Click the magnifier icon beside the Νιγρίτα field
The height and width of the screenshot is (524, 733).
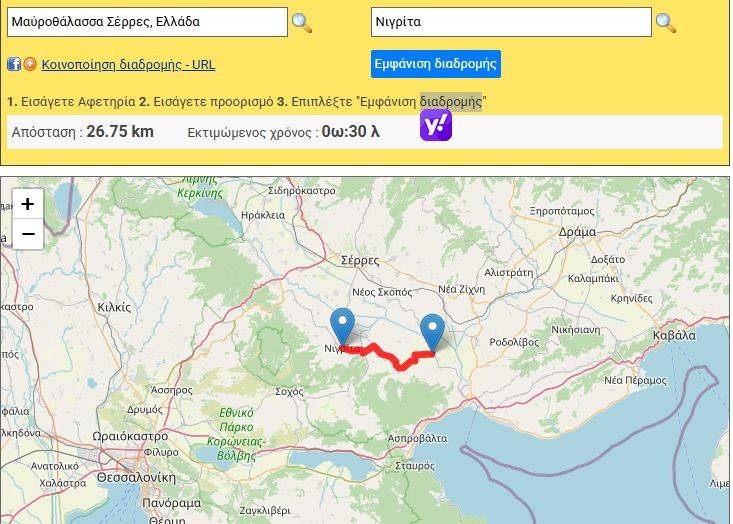click(x=665, y=22)
